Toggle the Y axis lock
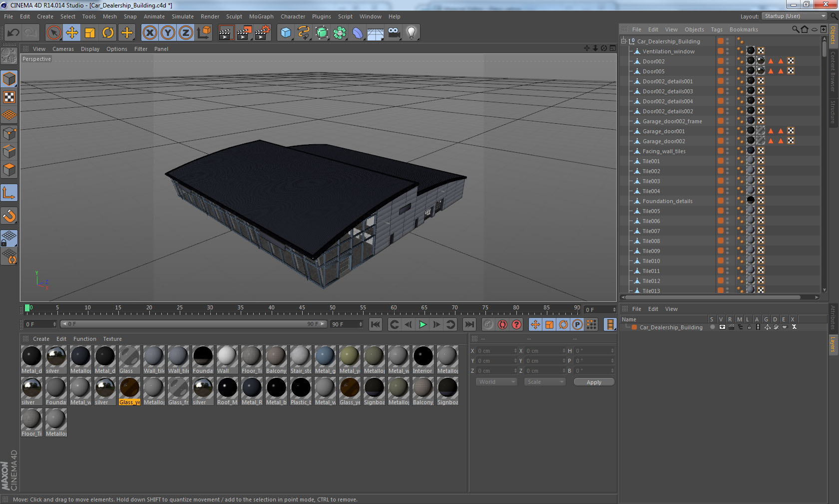839x504 pixels. [x=168, y=33]
